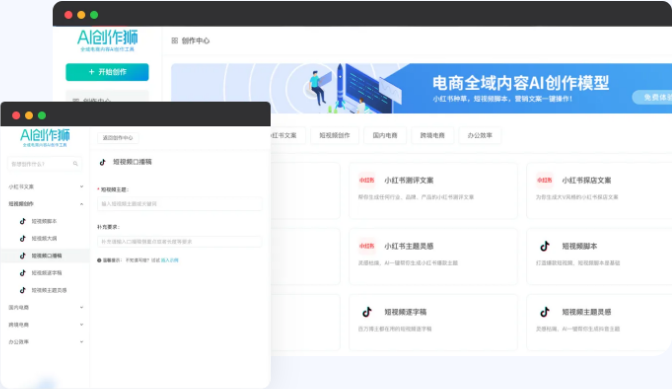Select 短视频脚本 label in sidebar tree
Screen dimensions: 672x389
point(44,221)
